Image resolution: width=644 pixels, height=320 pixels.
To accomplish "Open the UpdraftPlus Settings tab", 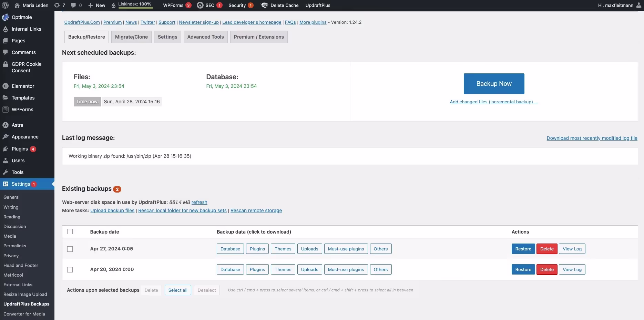I will 167,37.
